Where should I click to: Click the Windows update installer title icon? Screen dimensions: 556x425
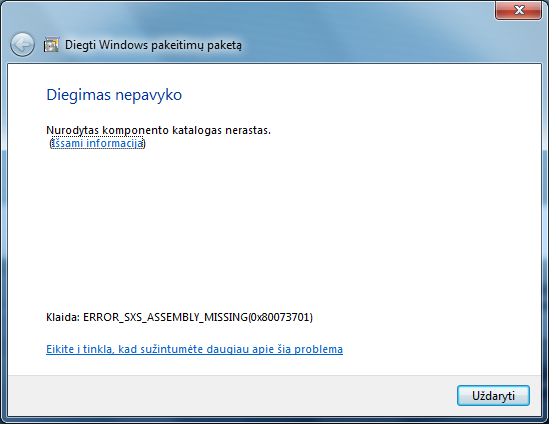[x=51, y=45]
